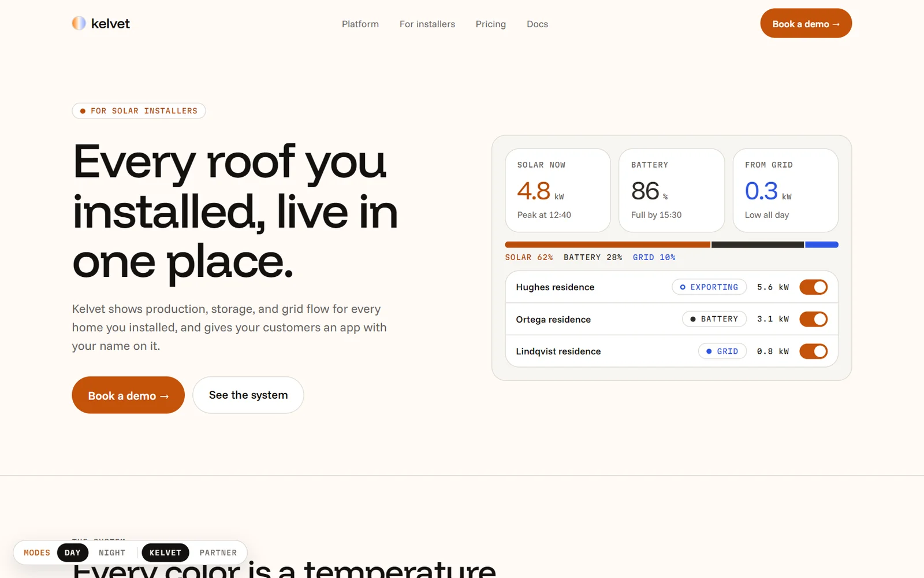The width and height of the screenshot is (924, 578).
Task: Open the Platform menu item
Action: pos(360,24)
